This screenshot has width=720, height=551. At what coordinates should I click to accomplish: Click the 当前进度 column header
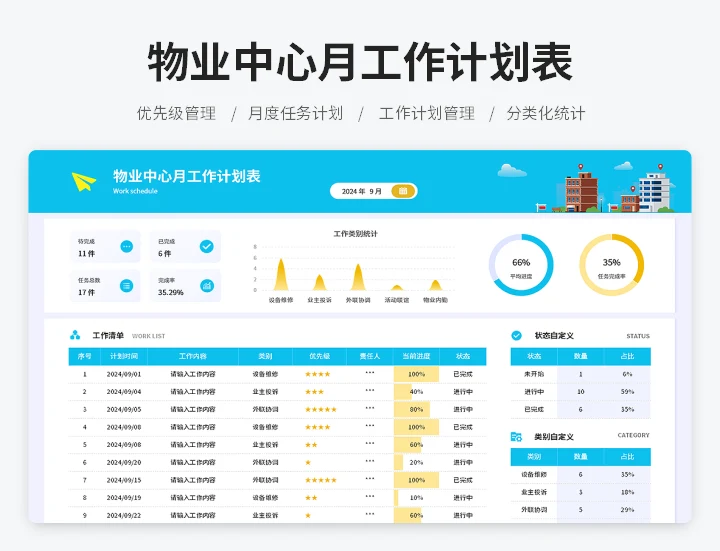tap(416, 356)
